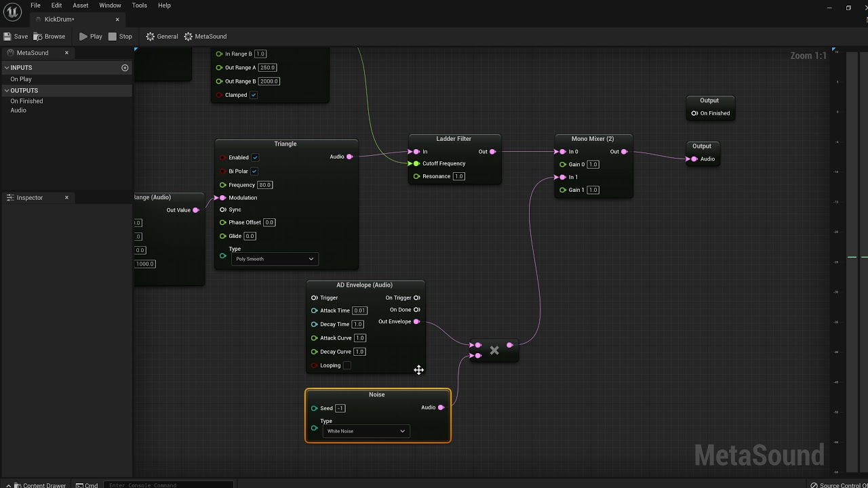The image size is (868, 488).
Task: Click the Unreal Engine logo icon
Action: tap(12, 12)
